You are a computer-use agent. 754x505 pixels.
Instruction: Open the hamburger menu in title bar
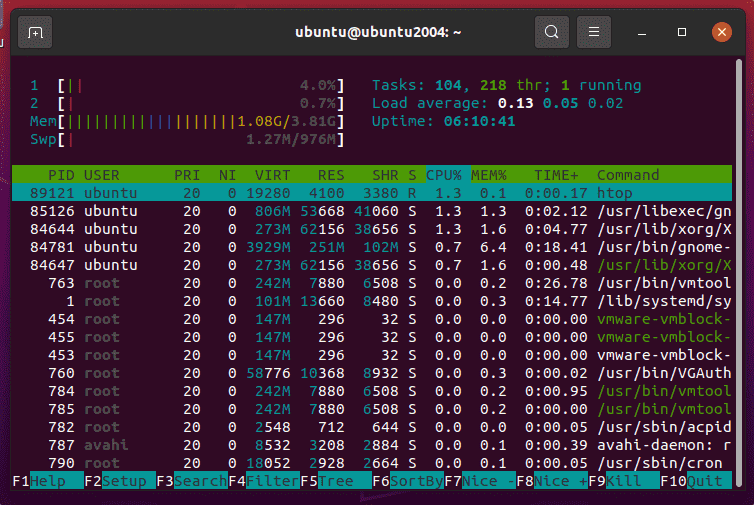(x=593, y=32)
